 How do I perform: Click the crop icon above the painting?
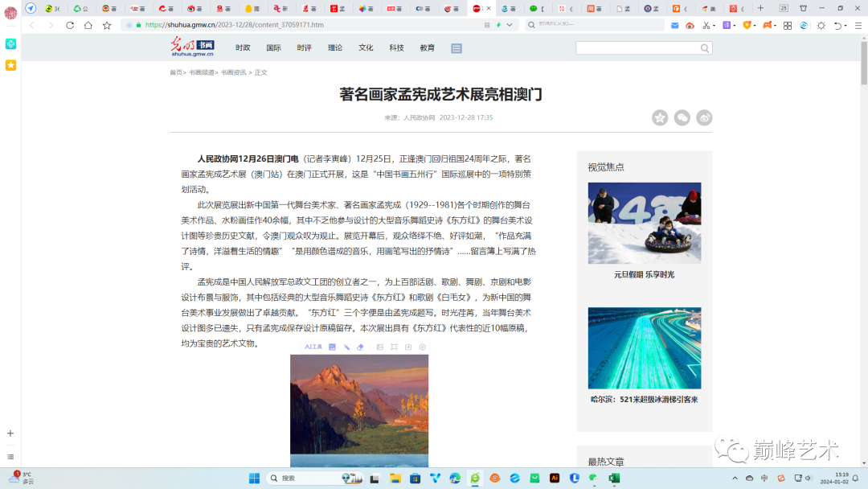[393, 347]
